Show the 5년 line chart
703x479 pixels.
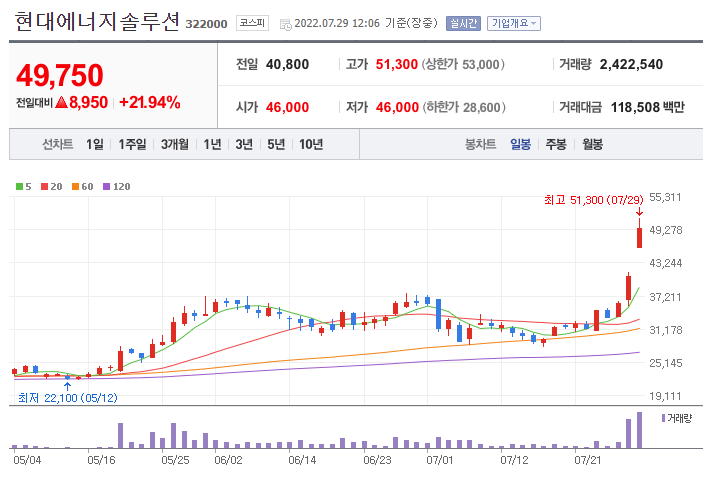tap(276, 144)
